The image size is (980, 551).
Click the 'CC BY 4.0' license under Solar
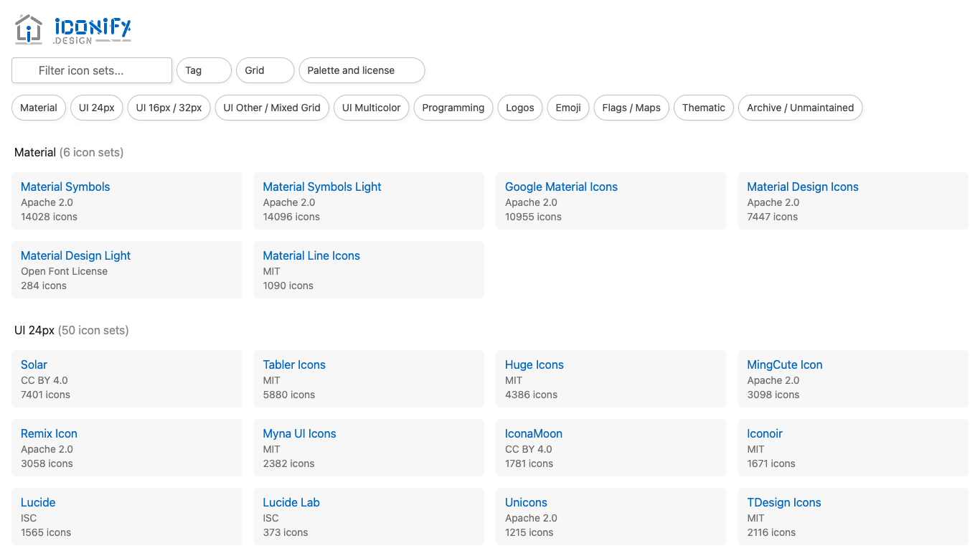point(44,380)
